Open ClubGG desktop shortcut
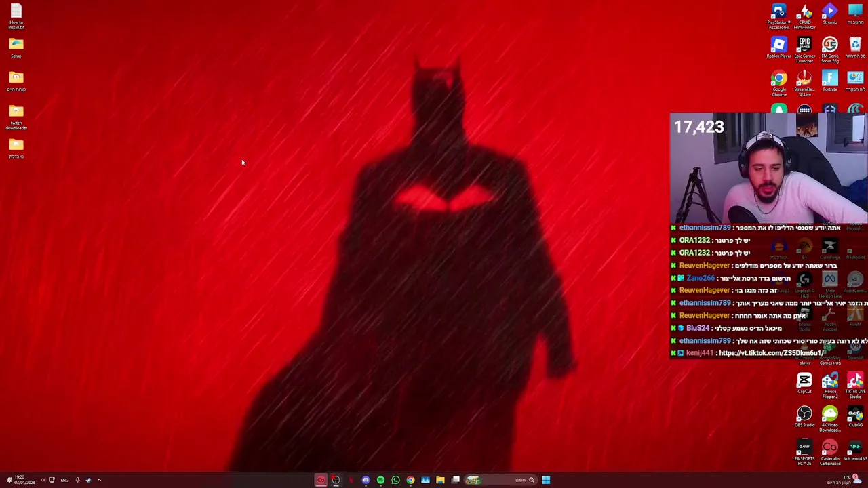 click(855, 417)
